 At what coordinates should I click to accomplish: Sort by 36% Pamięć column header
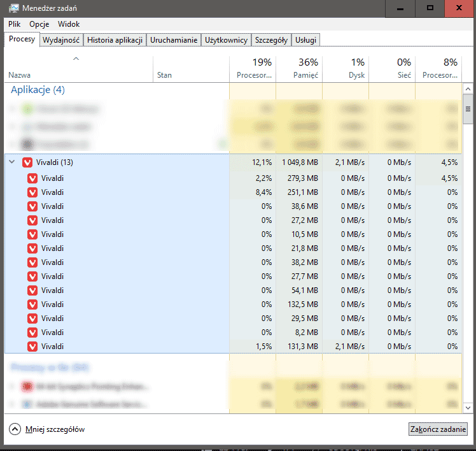click(299, 69)
